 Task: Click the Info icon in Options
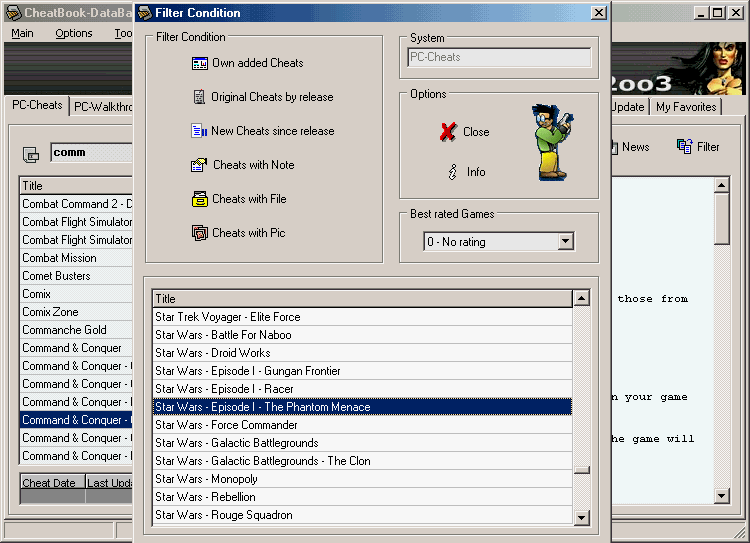point(453,172)
